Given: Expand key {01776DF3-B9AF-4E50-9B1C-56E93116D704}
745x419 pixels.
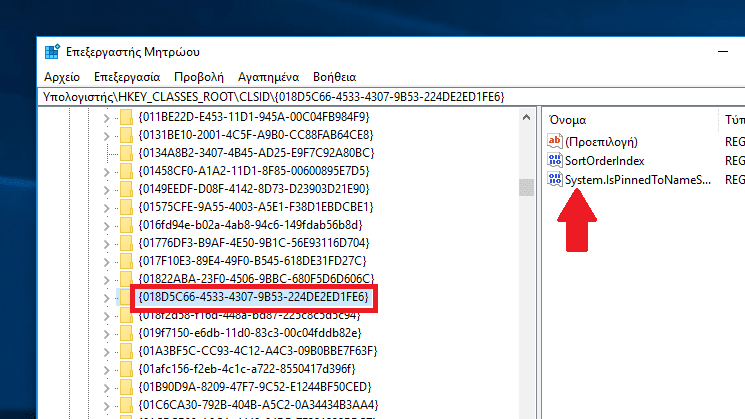Looking at the screenshot, I should (x=106, y=244).
